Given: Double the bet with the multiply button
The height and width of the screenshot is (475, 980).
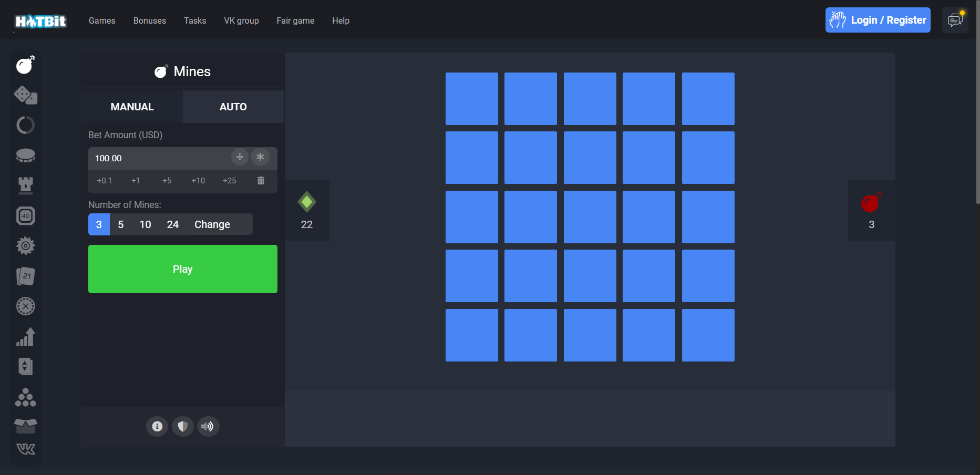Looking at the screenshot, I should coord(260,157).
